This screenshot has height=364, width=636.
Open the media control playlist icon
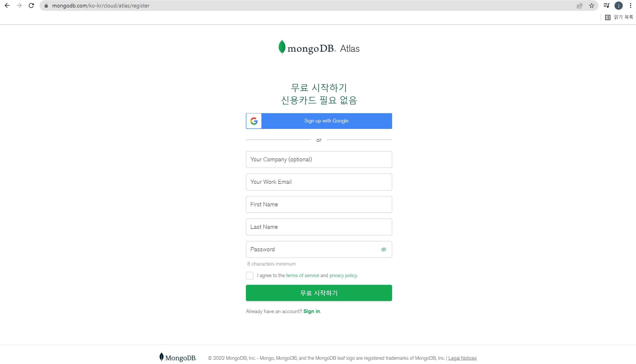coord(606,5)
